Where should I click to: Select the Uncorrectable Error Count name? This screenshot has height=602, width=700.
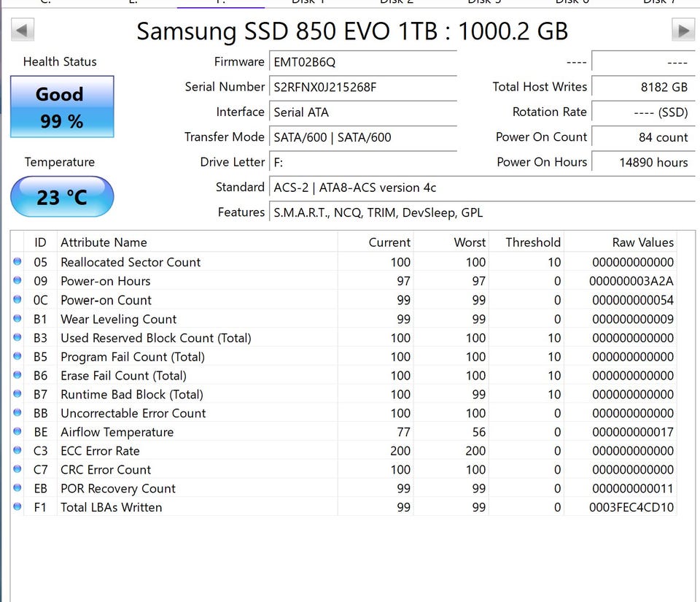pos(133,413)
